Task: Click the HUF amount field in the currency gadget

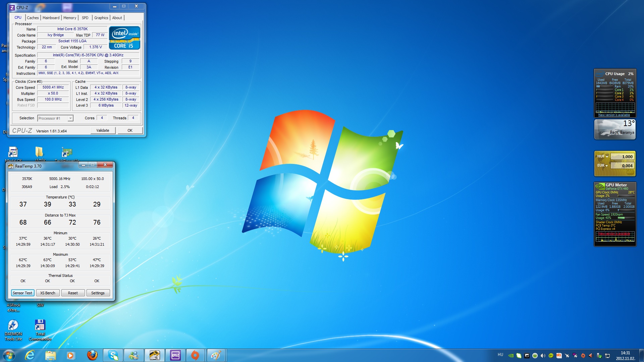Action: tap(623, 157)
